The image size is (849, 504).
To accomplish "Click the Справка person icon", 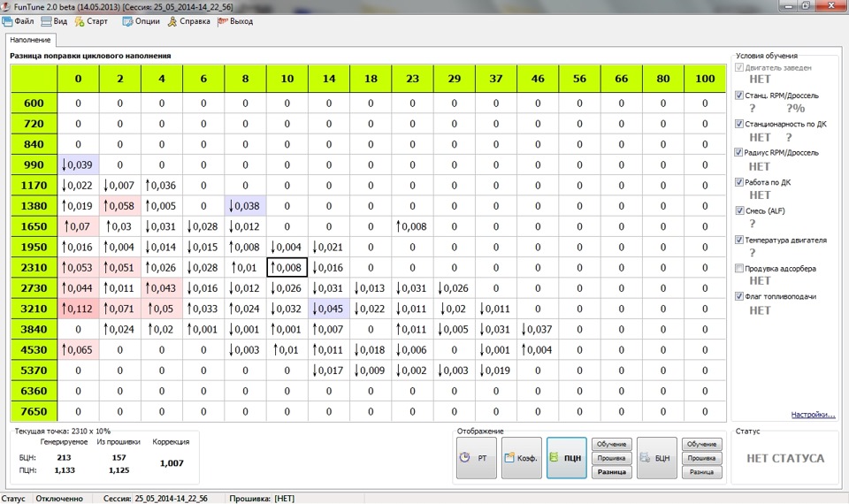I will 172,21.
